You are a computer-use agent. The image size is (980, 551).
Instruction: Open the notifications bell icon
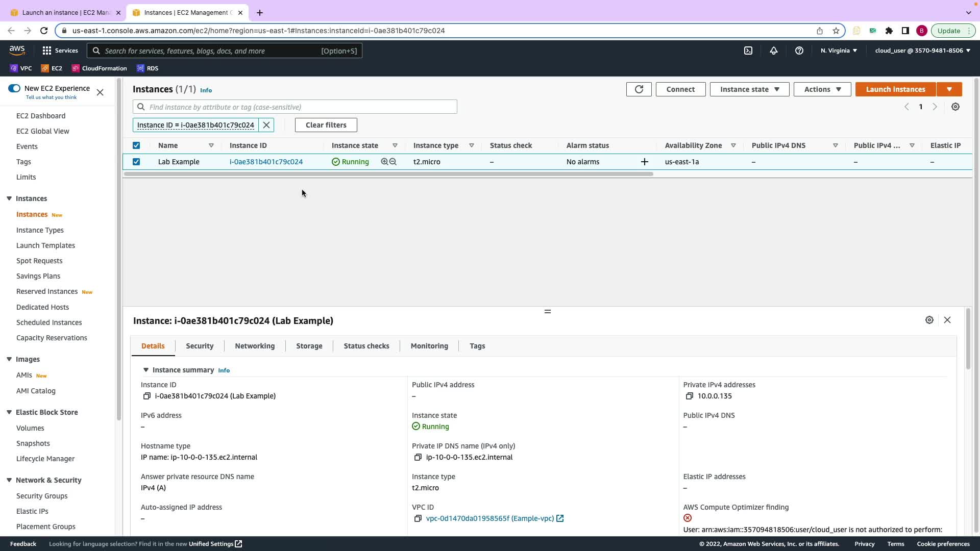tap(773, 51)
